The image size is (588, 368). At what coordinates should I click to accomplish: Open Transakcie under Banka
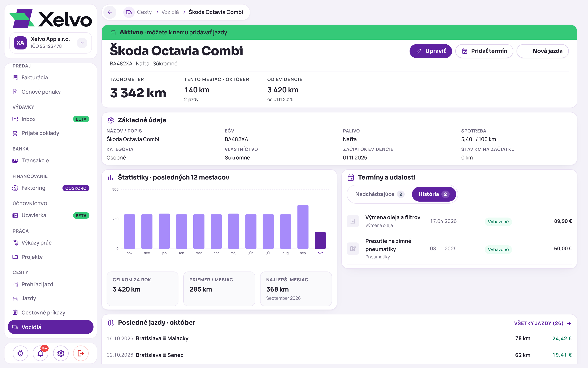point(51,160)
